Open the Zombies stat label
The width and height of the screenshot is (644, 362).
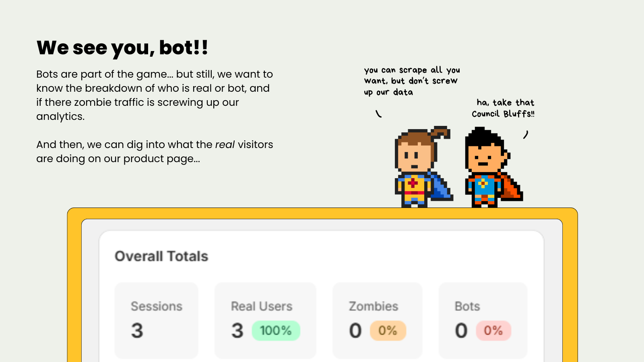pos(374,306)
